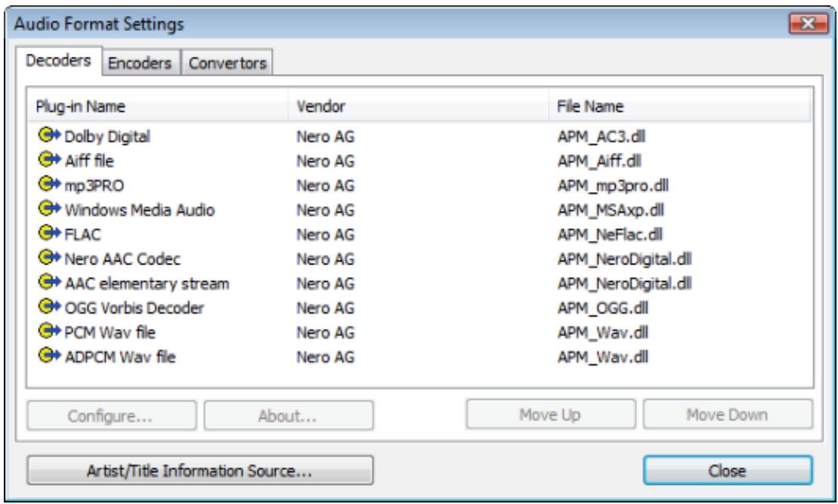Select the FLAC entry
Image resolution: width=838 pixels, height=504 pixels.
[x=82, y=235]
